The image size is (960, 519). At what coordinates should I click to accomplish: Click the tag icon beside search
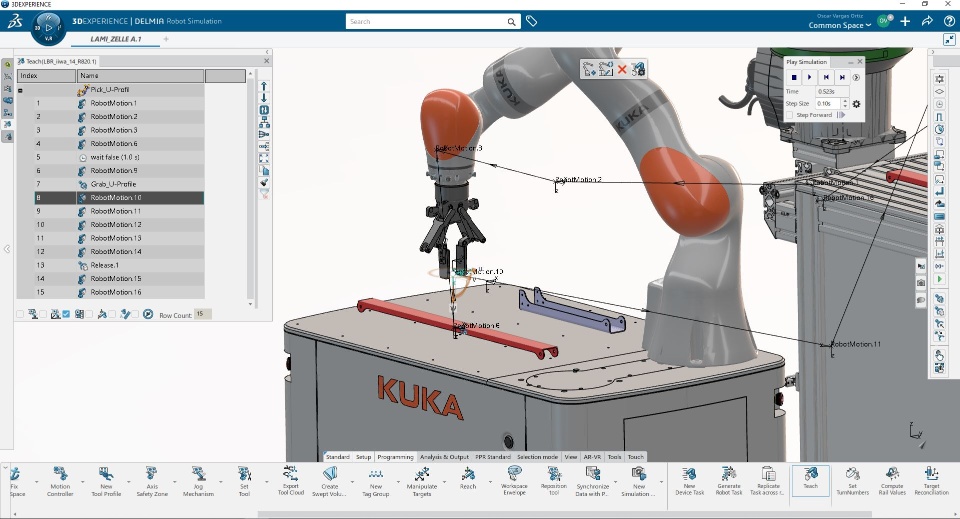tap(531, 21)
